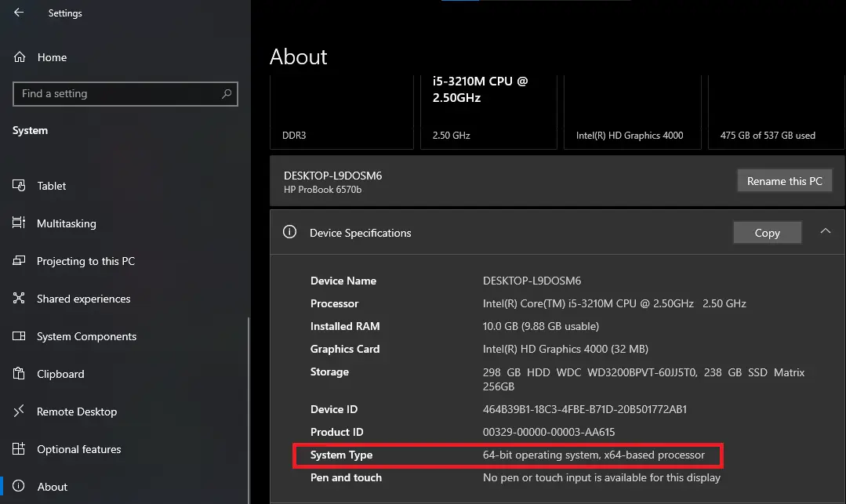Image resolution: width=846 pixels, height=504 pixels.
Task: Expand the DDR3 memory card
Action: coord(341,110)
